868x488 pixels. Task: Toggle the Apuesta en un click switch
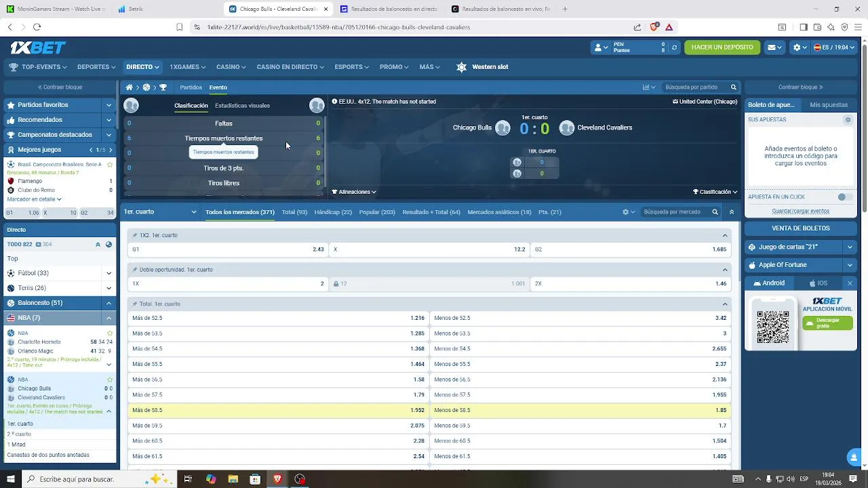pyautogui.click(x=845, y=197)
